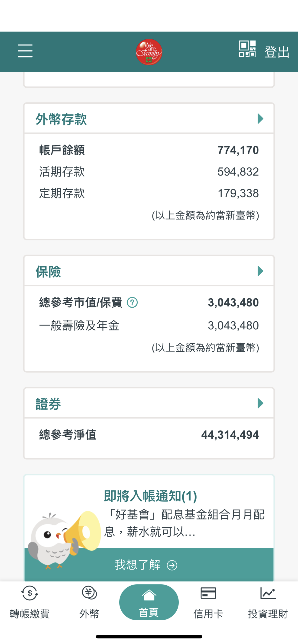The height and width of the screenshot is (644, 298).
Task: Tap the 投資理財 chart icon
Action: tap(268, 593)
